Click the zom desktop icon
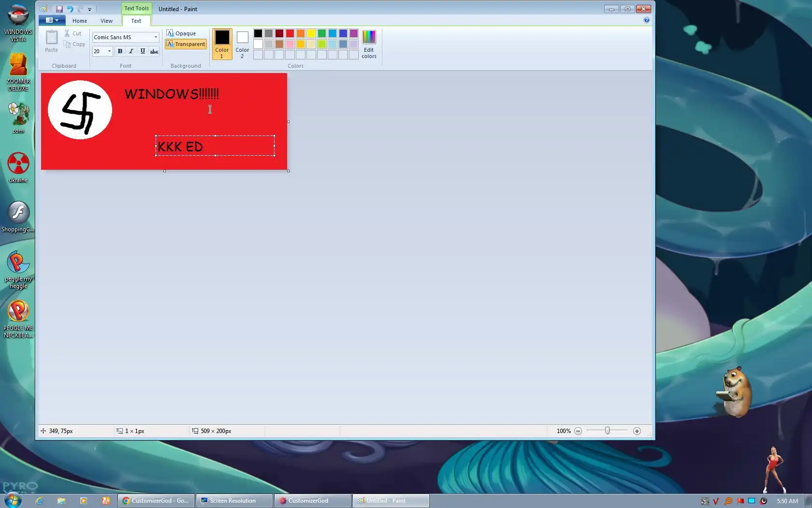 (x=18, y=118)
